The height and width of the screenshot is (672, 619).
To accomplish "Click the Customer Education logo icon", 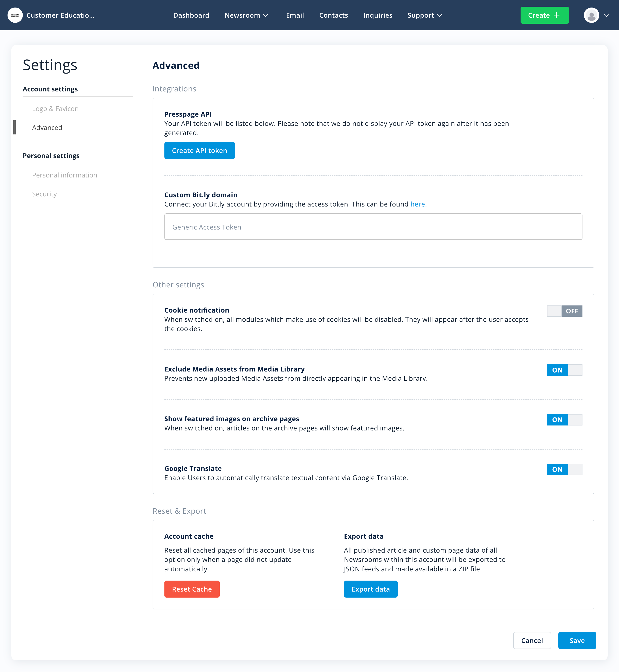I will coord(15,15).
